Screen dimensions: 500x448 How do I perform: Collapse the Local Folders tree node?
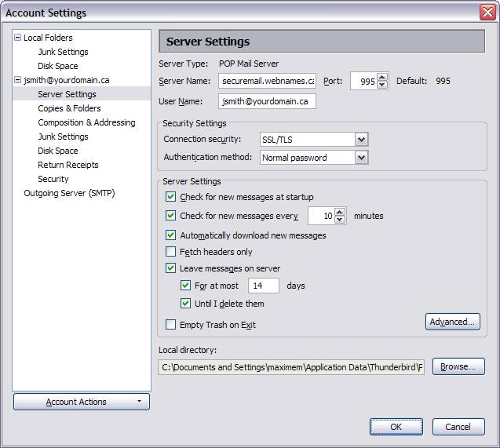pyautogui.click(x=17, y=38)
